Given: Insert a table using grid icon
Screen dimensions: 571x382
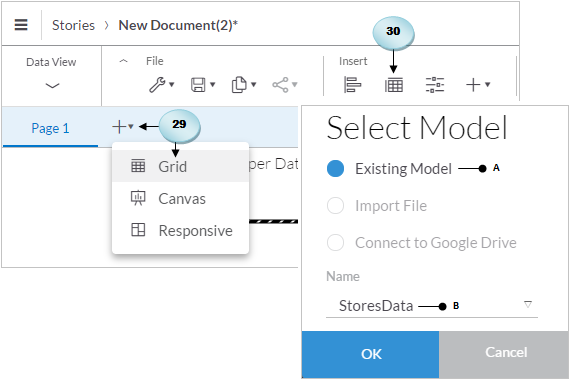Looking at the screenshot, I should click(394, 85).
